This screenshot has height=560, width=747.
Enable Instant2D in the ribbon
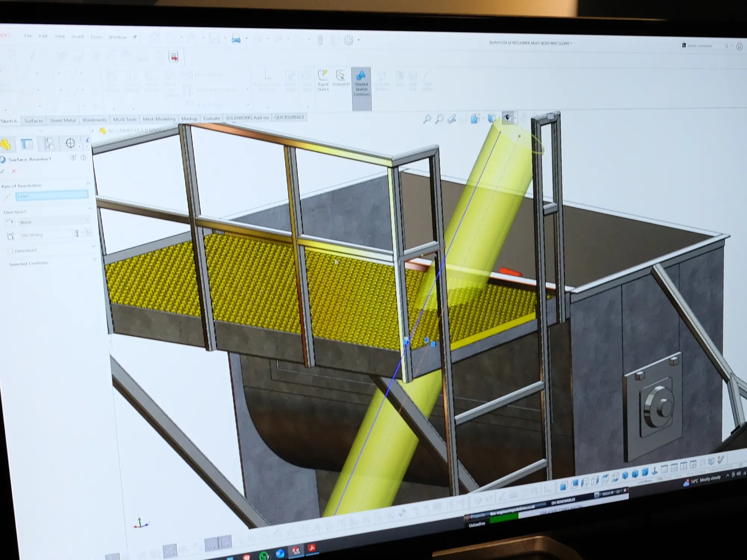(340, 78)
